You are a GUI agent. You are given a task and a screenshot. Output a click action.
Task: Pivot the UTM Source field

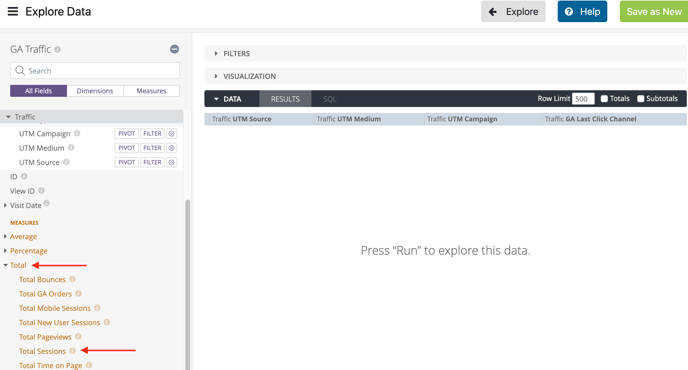coord(127,162)
